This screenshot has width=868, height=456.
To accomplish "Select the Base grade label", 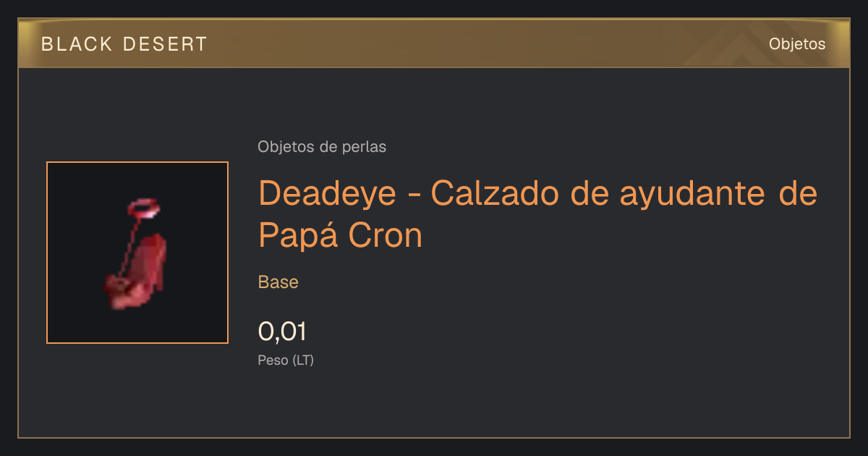I will tap(278, 282).
